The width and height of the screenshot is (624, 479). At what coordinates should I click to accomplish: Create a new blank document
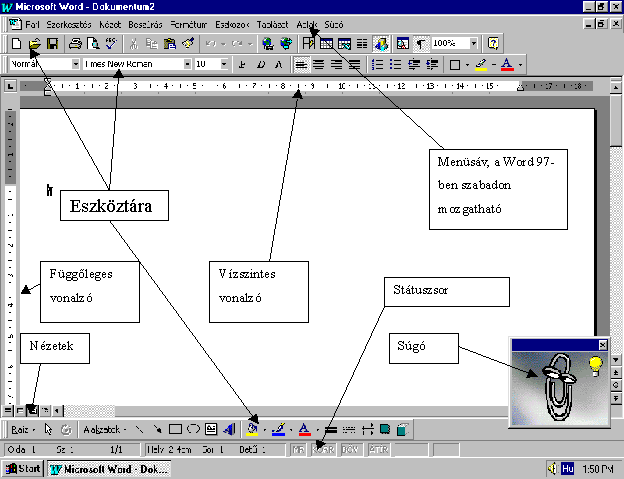pyautogui.click(x=17, y=43)
